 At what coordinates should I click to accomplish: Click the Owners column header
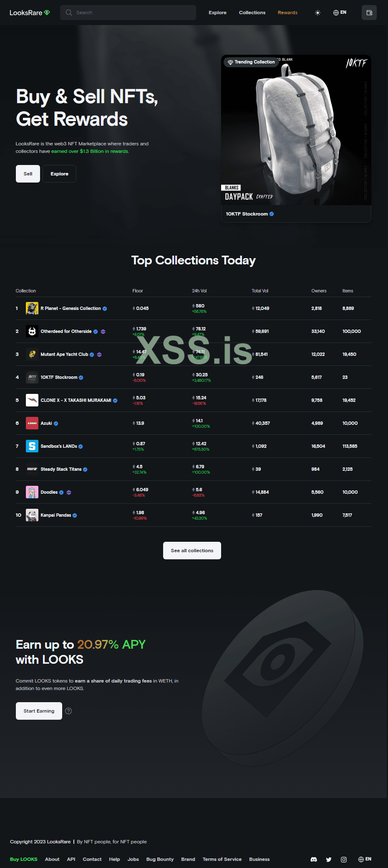[x=319, y=291]
